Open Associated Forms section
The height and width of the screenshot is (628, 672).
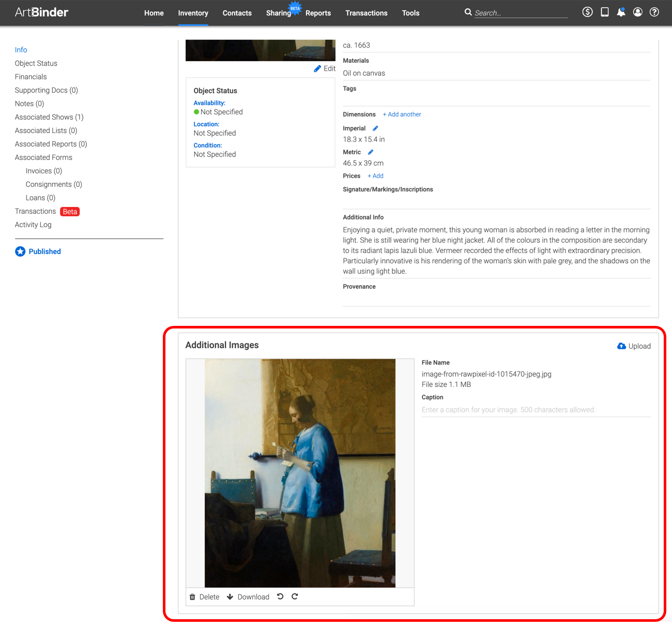click(x=43, y=157)
